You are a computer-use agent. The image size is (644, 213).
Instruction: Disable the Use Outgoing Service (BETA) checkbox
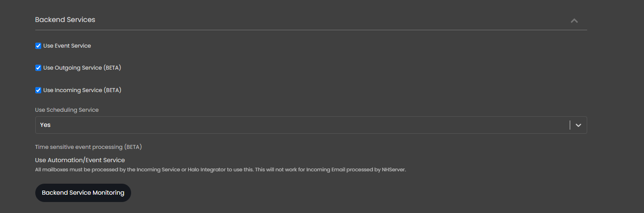pyautogui.click(x=39, y=68)
